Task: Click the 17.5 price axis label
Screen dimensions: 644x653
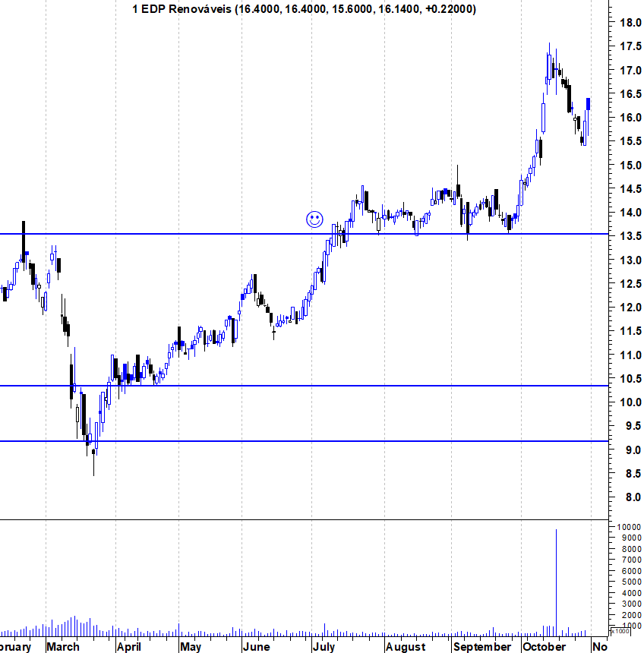Action: tap(630, 46)
